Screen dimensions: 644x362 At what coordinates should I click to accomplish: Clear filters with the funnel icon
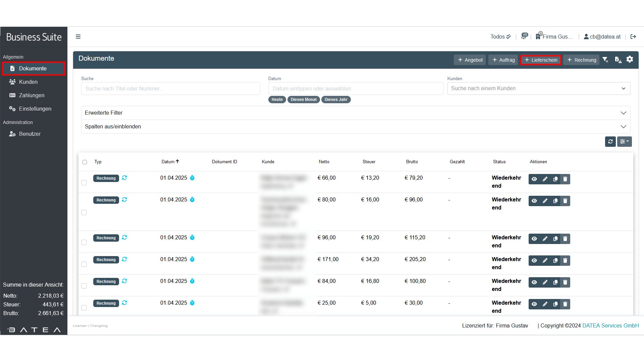pyautogui.click(x=605, y=60)
